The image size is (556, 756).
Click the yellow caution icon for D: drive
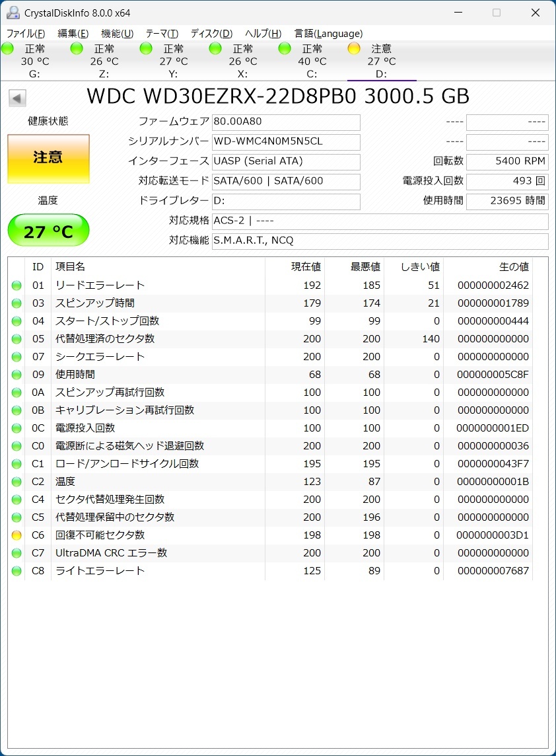354,48
